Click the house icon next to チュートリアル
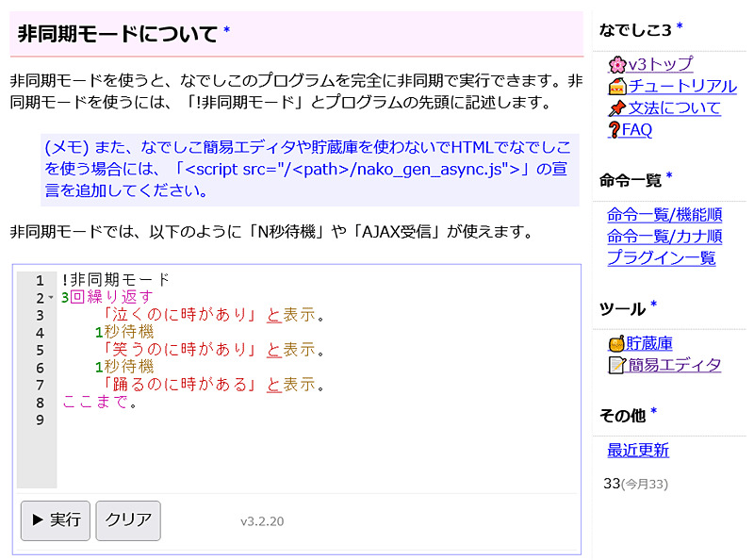This screenshot has width=754, height=560. pos(617,84)
